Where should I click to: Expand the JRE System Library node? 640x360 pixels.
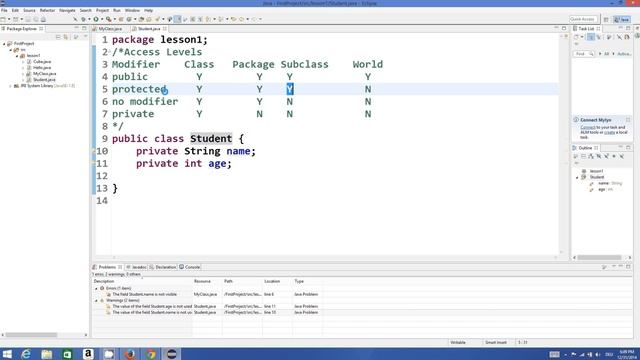11,86
